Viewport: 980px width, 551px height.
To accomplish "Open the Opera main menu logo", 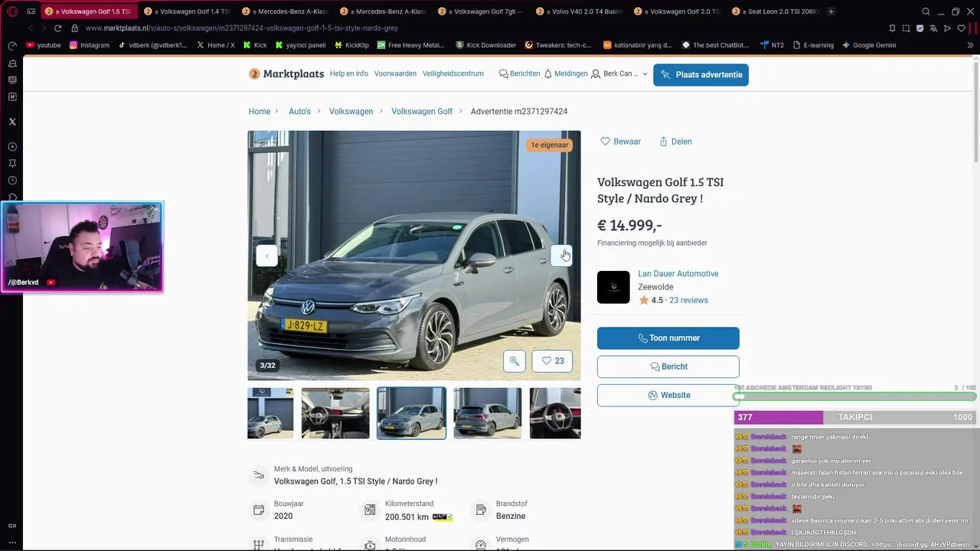I will tap(12, 11).
